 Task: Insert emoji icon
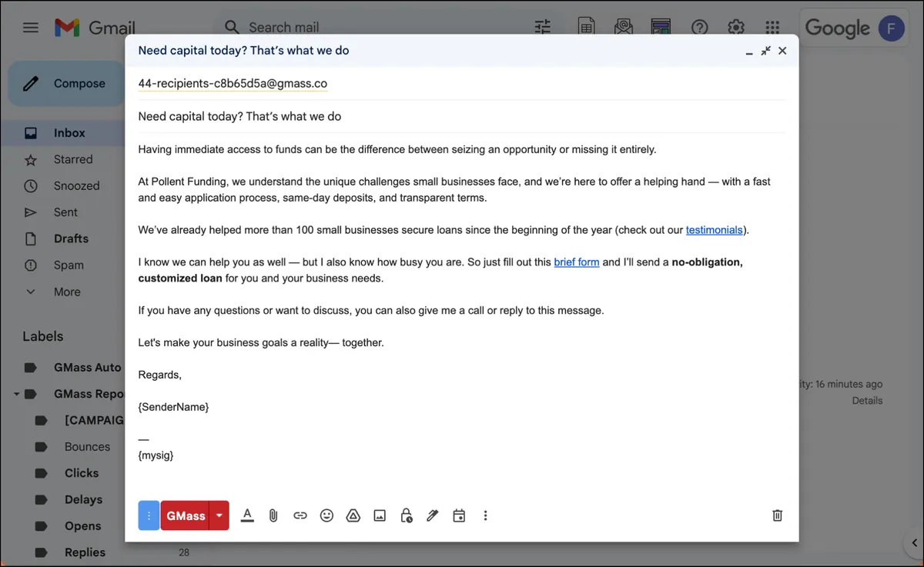pyautogui.click(x=326, y=515)
